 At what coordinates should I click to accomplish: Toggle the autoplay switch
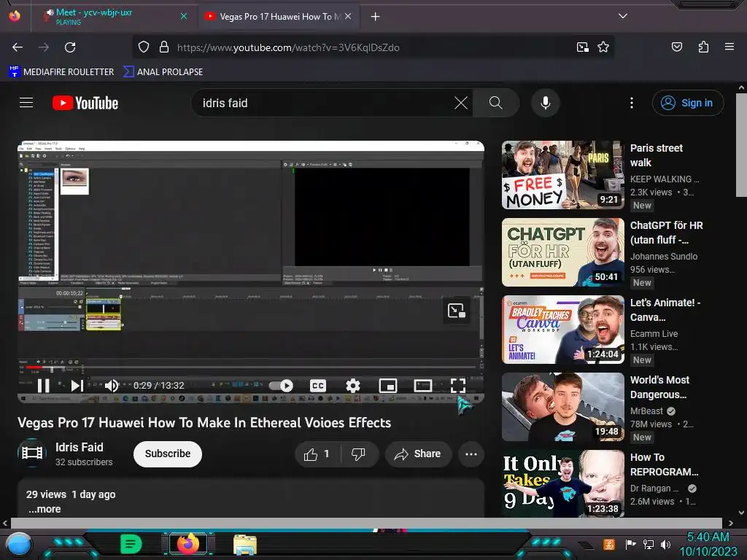click(281, 385)
